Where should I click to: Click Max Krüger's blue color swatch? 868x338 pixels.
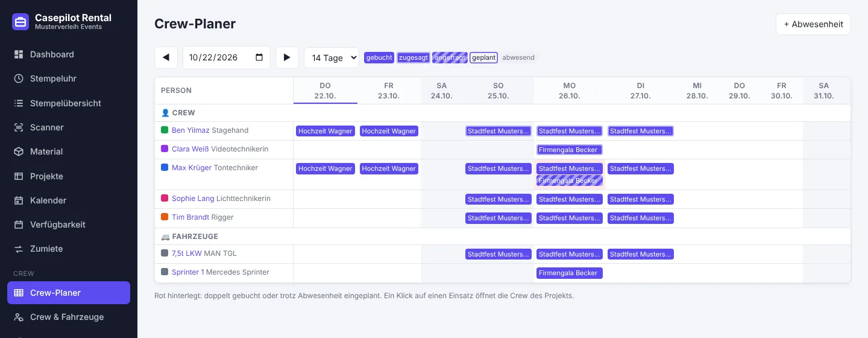165,168
